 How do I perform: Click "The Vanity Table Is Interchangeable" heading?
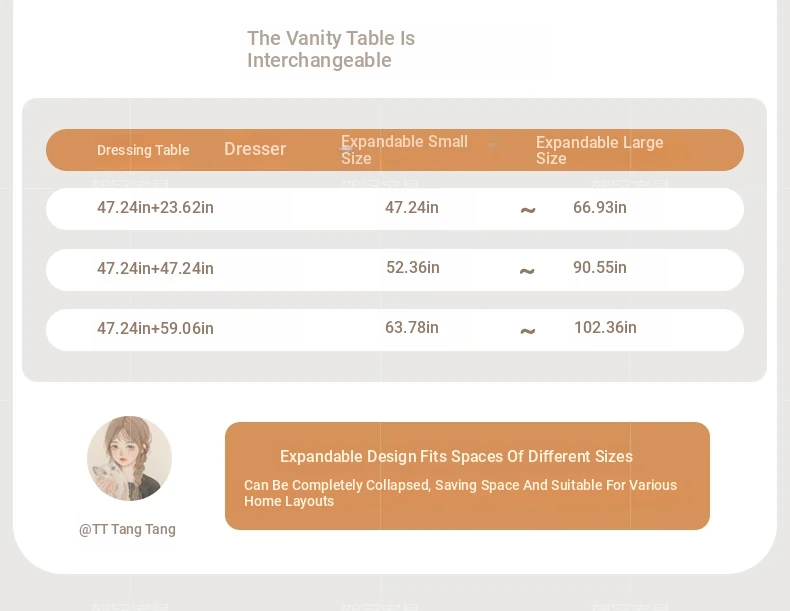click(x=331, y=49)
